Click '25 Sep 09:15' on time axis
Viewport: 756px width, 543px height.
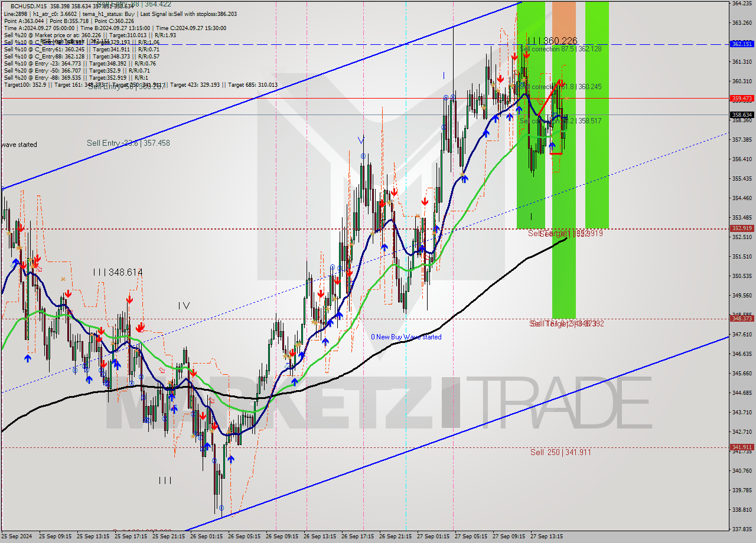pyautogui.click(x=56, y=537)
